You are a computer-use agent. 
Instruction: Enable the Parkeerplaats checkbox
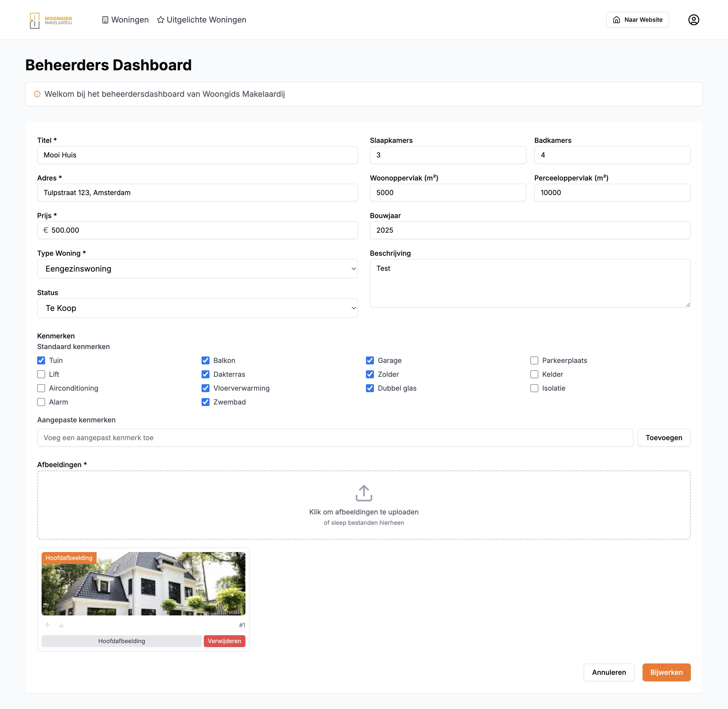click(534, 360)
